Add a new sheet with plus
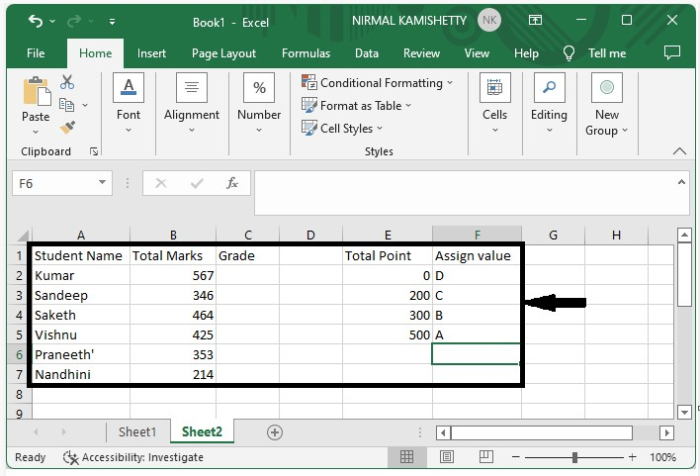 tap(275, 432)
